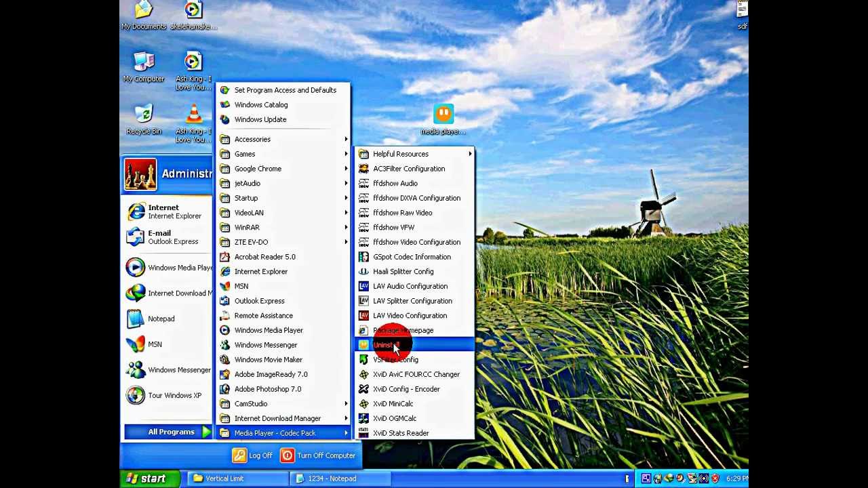Click the Tour Windows XP icon
The width and height of the screenshot is (868, 488).
coord(136,395)
